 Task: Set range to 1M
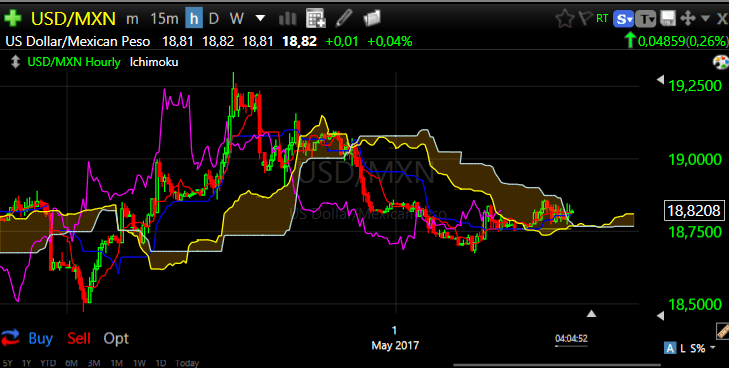click(117, 363)
